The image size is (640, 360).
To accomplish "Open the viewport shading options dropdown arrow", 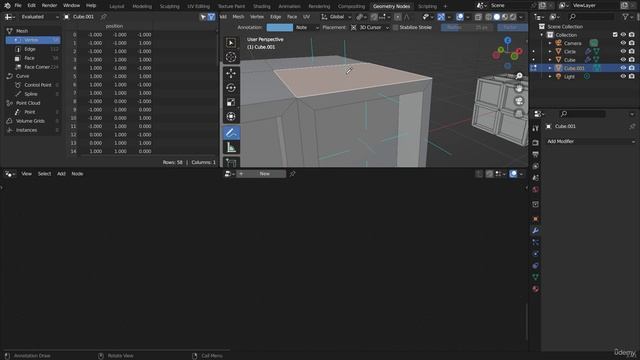I will coord(521,17).
